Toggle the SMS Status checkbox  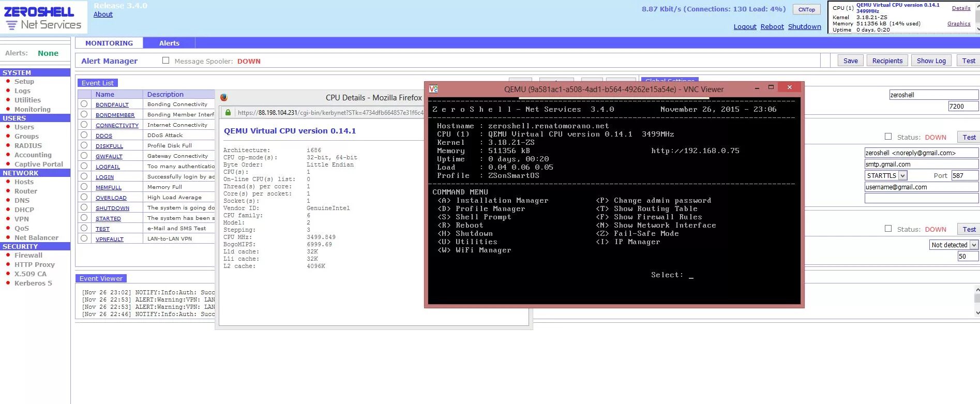[888, 229]
